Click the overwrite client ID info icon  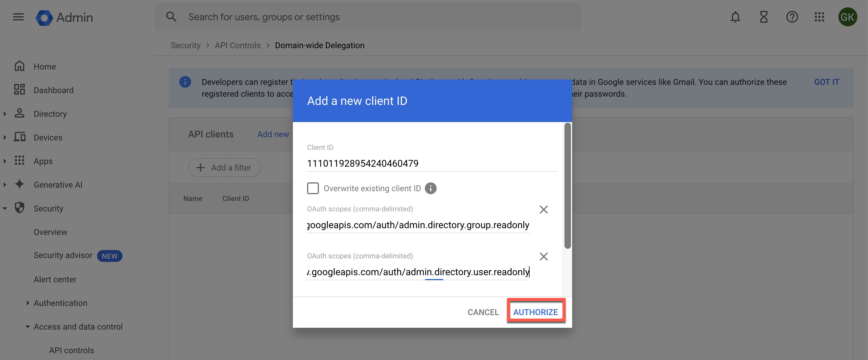[x=430, y=188]
